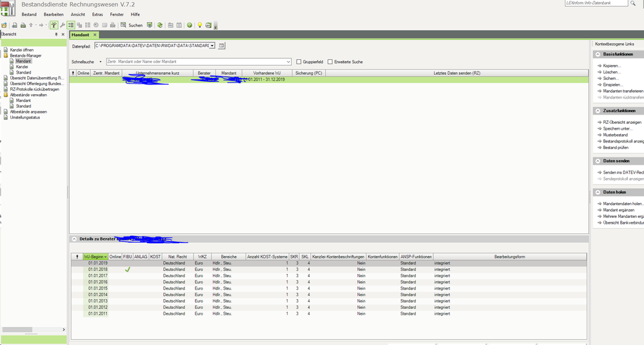Open the Datenpfad dropdown list
644x345 pixels.
(212, 46)
